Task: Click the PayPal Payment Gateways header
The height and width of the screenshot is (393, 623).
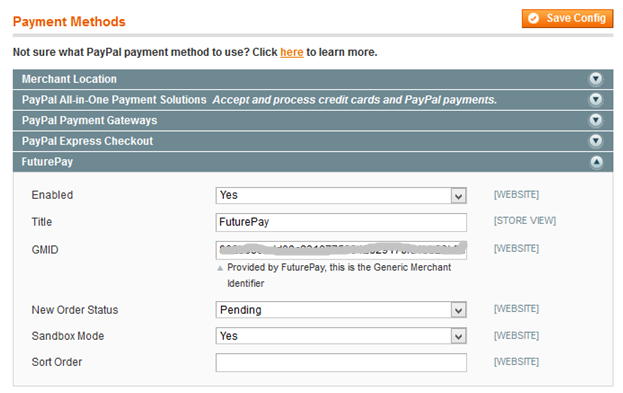Action: [313, 120]
